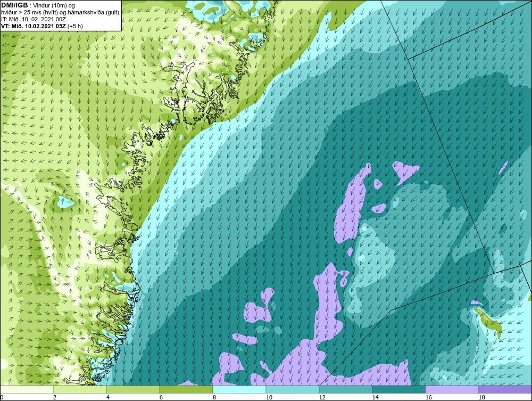Click the legend scale label "6"

(161, 397)
